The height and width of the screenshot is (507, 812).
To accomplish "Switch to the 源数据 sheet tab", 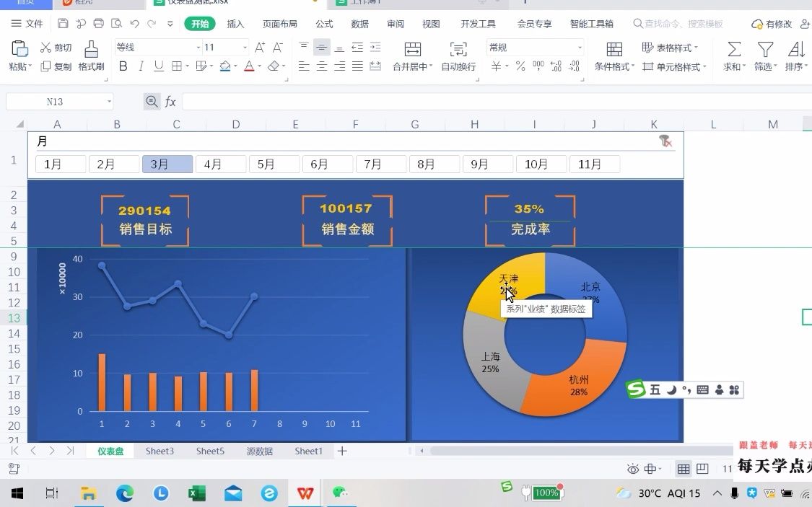I will click(259, 451).
